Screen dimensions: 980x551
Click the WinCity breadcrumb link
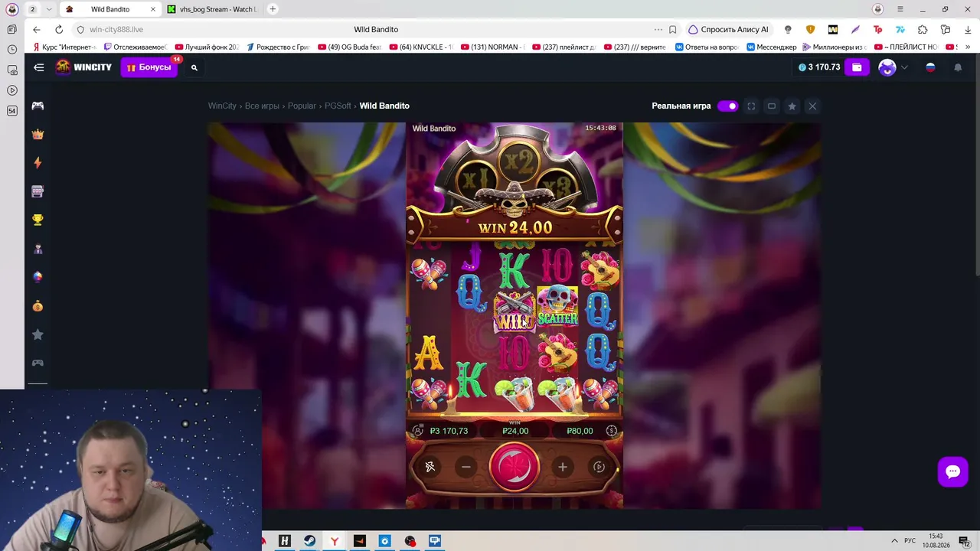[222, 106]
